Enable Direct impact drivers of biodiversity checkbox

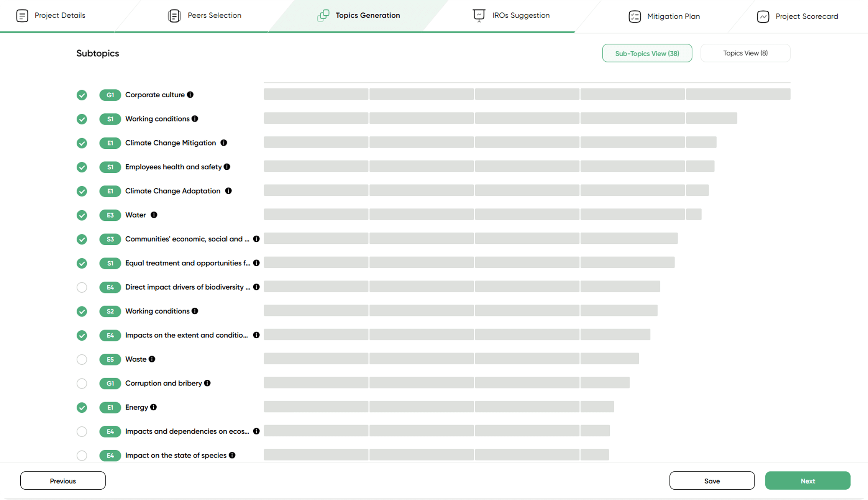(82, 287)
